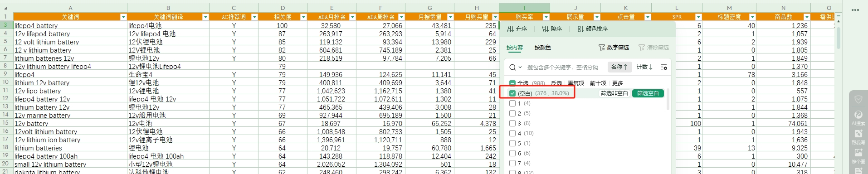Click the filter keyword search input field
Screen dimensions: 868x174
click(x=563, y=68)
